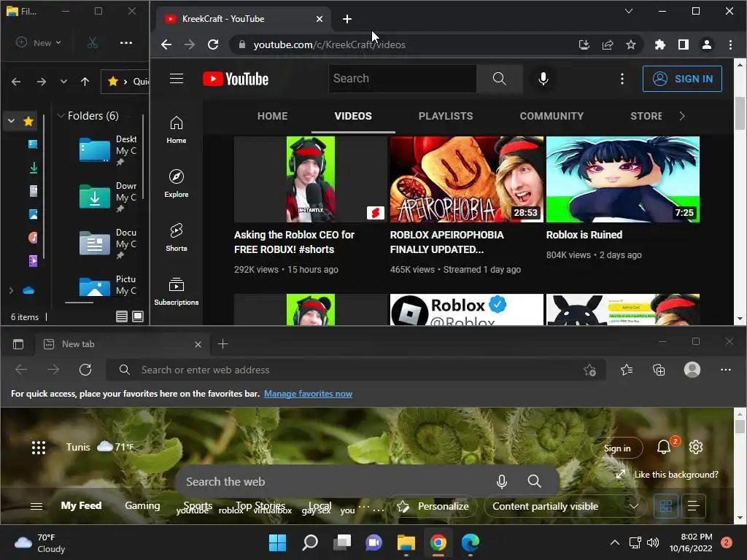Open YouTube settings three-dot menu
The width and height of the screenshot is (747, 560).
(622, 79)
